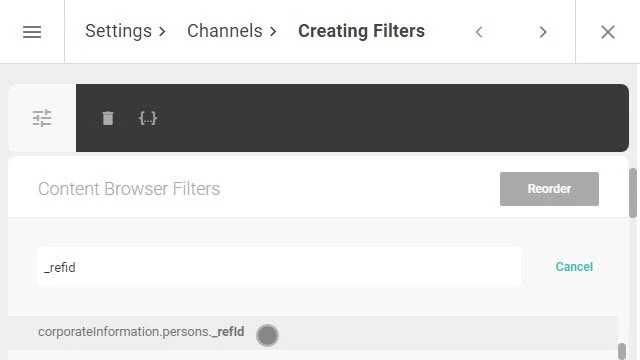Navigate to Channels breadcrumb
Viewport: 640px width, 360px height.
pyautogui.click(x=224, y=31)
